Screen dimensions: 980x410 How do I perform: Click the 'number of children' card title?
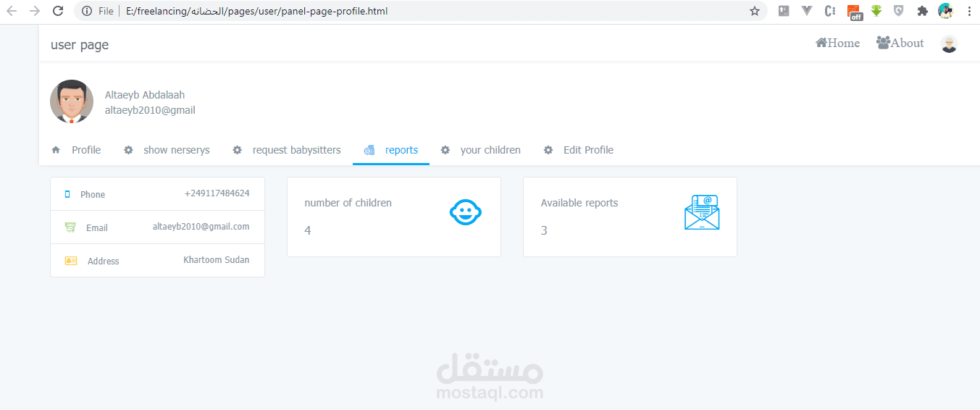pyautogui.click(x=348, y=203)
